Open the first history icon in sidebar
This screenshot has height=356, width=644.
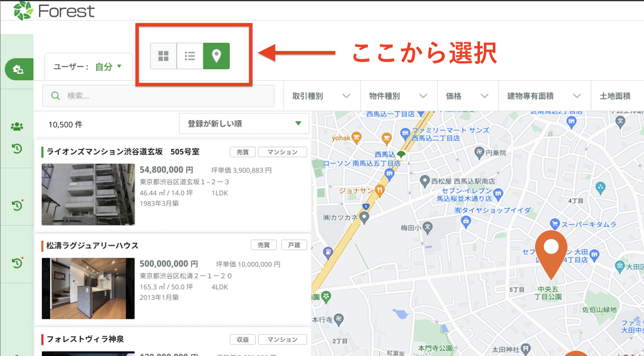coord(17,149)
